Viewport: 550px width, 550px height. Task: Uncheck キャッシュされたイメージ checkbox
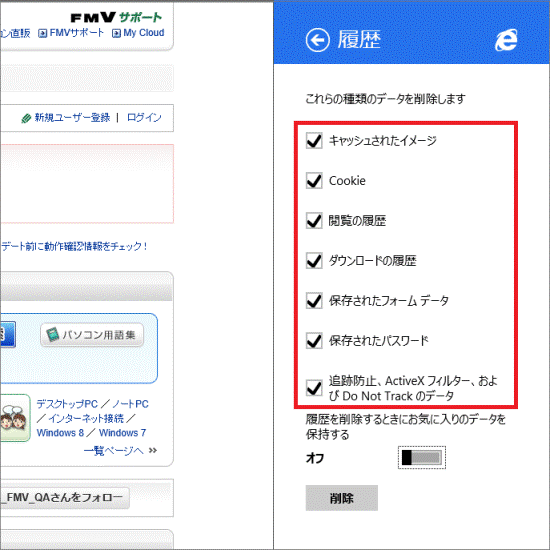tap(314, 141)
